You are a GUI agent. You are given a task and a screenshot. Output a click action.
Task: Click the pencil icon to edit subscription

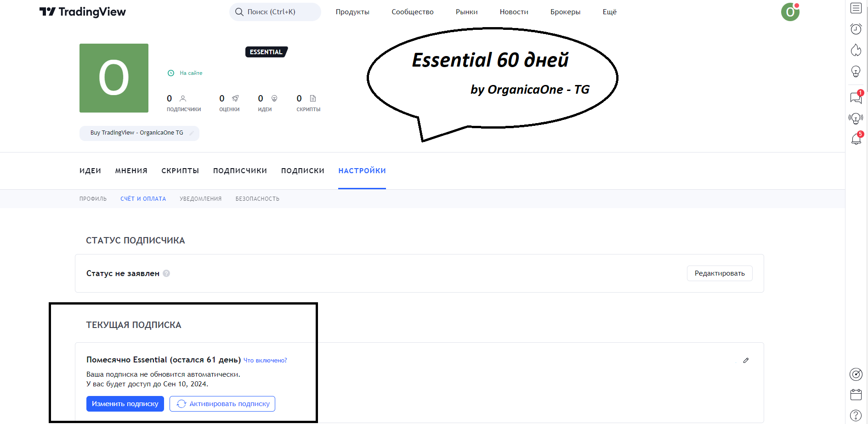tap(746, 361)
